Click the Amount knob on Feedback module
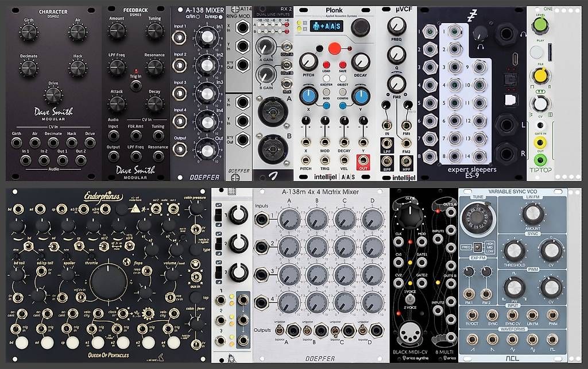Viewport: 588px width, 369px height. [117, 31]
